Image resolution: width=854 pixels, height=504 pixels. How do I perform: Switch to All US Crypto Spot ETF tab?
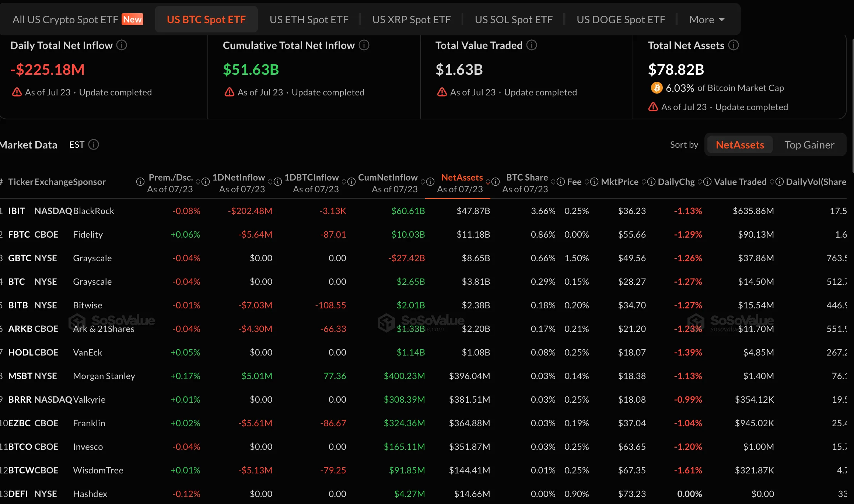[x=78, y=20]
